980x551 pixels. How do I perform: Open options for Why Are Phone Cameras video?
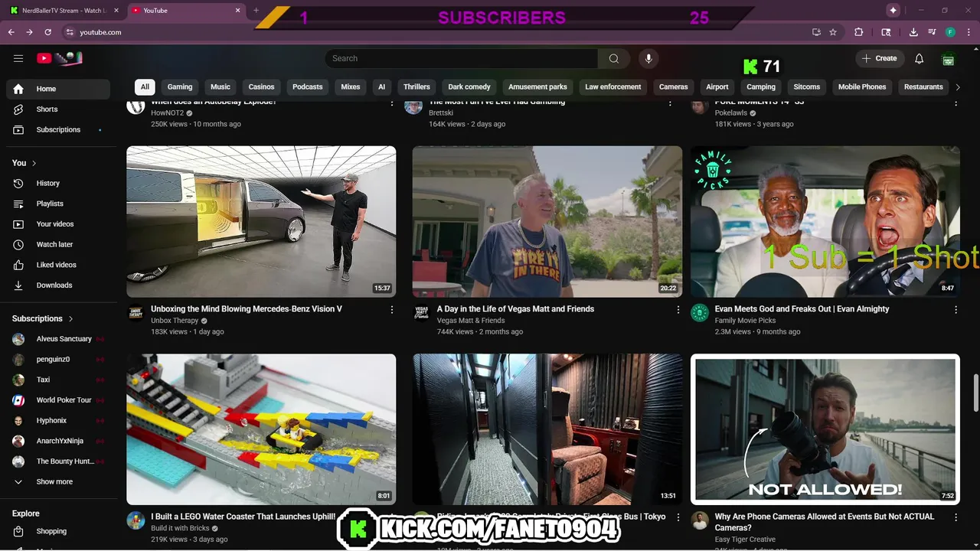955,517
